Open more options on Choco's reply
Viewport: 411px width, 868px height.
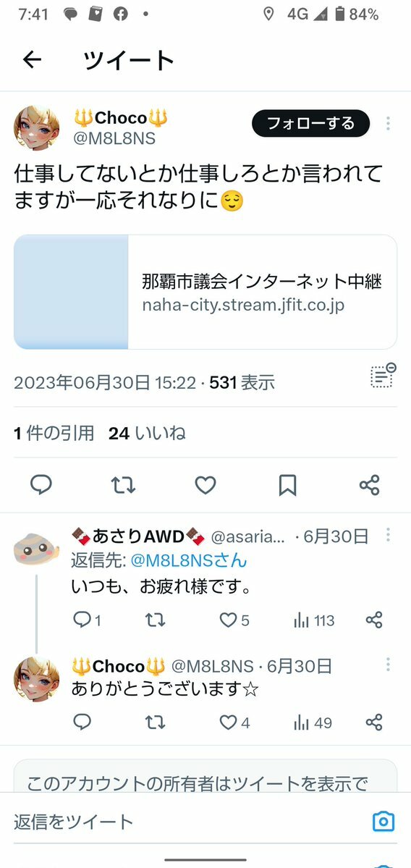389,665
